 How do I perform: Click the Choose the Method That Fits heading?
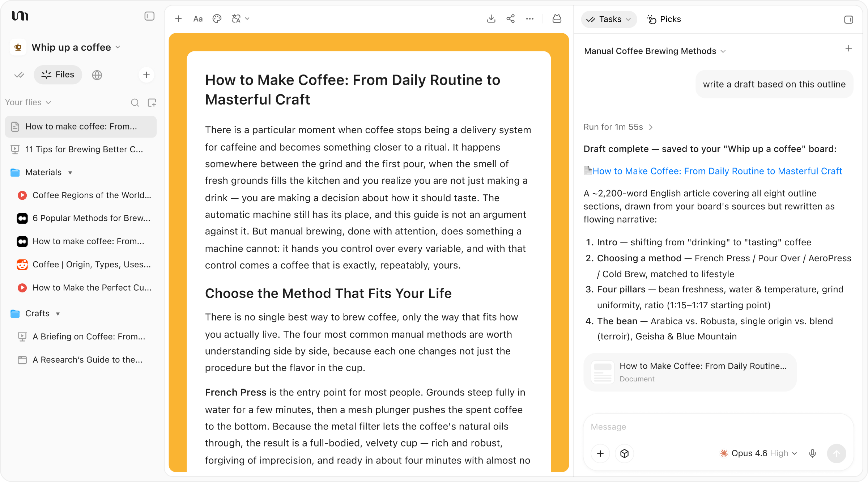click(328, 293)
